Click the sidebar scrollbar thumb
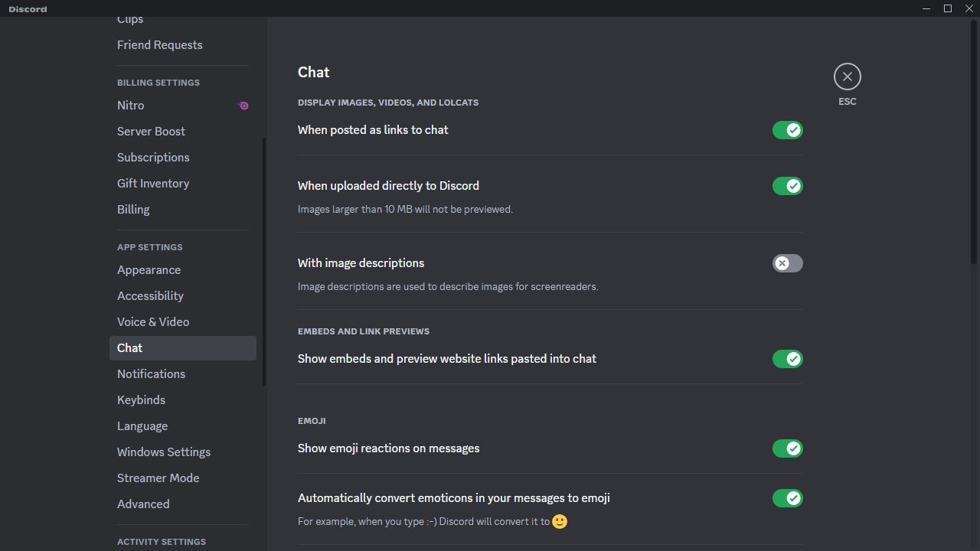The width and height of the screenshot is (980, 551). [264, 262]
